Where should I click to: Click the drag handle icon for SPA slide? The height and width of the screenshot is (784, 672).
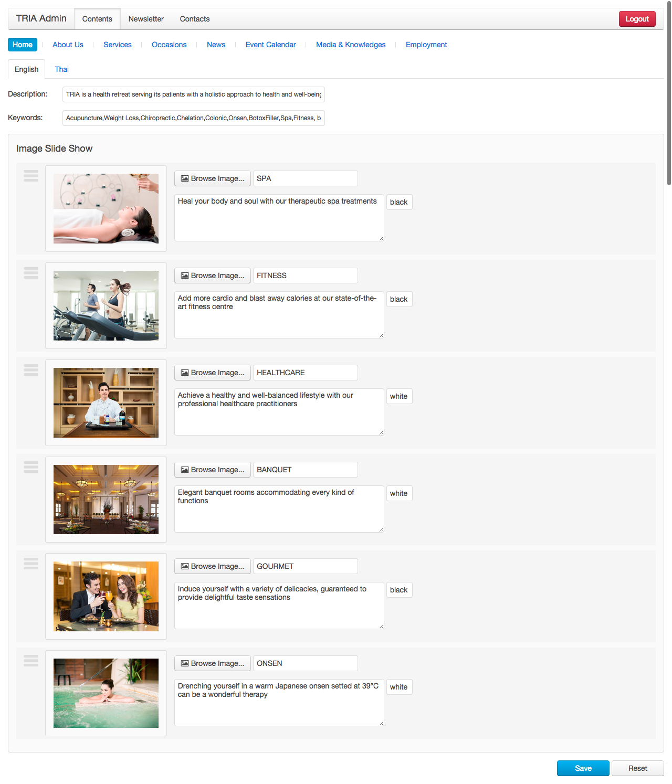[x=31, y=176]
